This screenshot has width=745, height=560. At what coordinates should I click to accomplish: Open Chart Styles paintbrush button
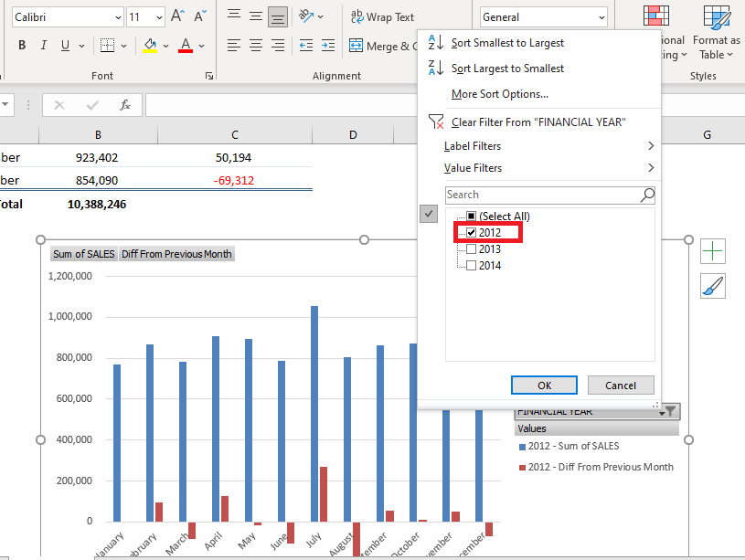tap(712, 286)
